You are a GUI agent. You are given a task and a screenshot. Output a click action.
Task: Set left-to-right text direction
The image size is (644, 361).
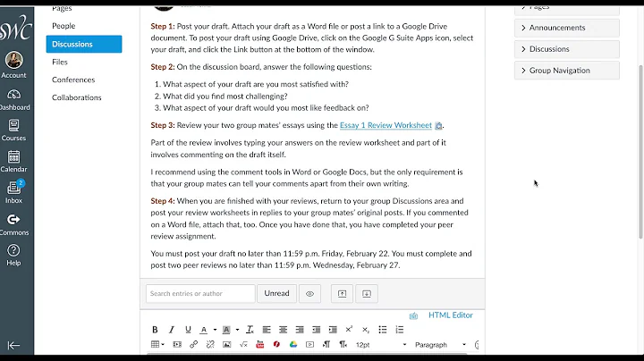pyautogui.click(x=326, y=345)
